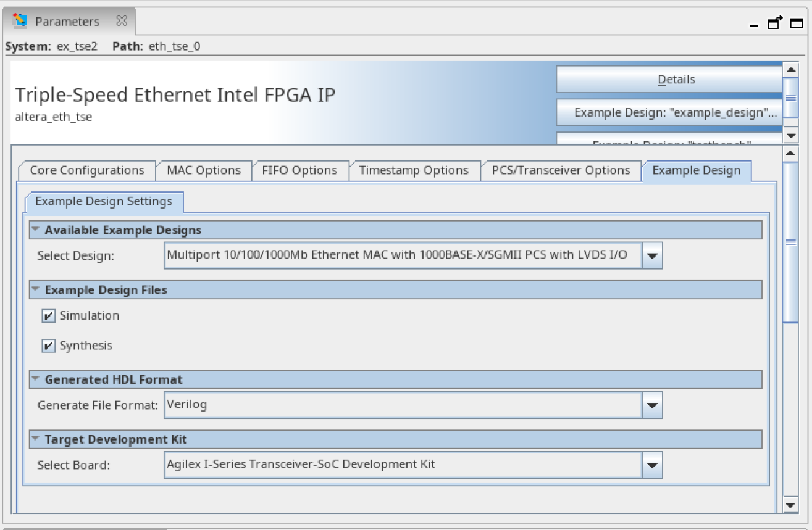Open the PCS/Transceiver Options tab

coord(561,171)
